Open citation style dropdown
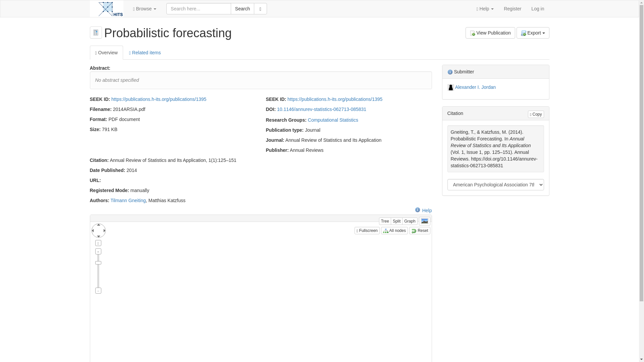Image resolution: width=644 pixels, height=362 pixels. pyautogui.click(x=495, y=185)
